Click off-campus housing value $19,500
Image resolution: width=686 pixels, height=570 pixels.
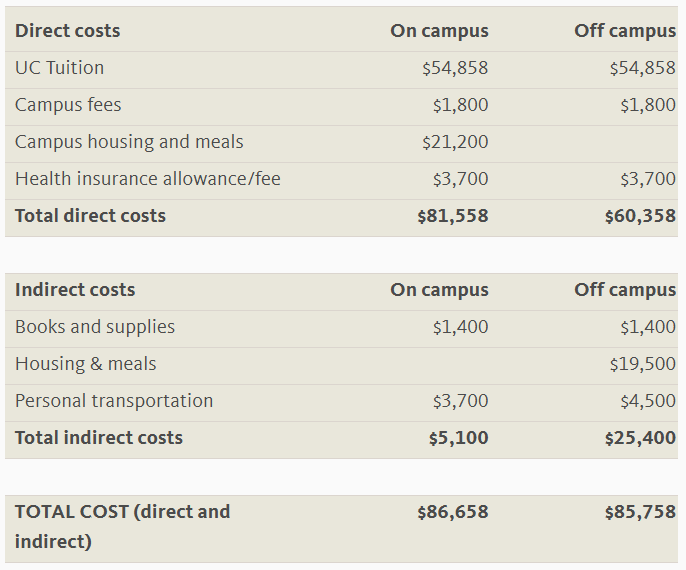click(x=642, y=364)
